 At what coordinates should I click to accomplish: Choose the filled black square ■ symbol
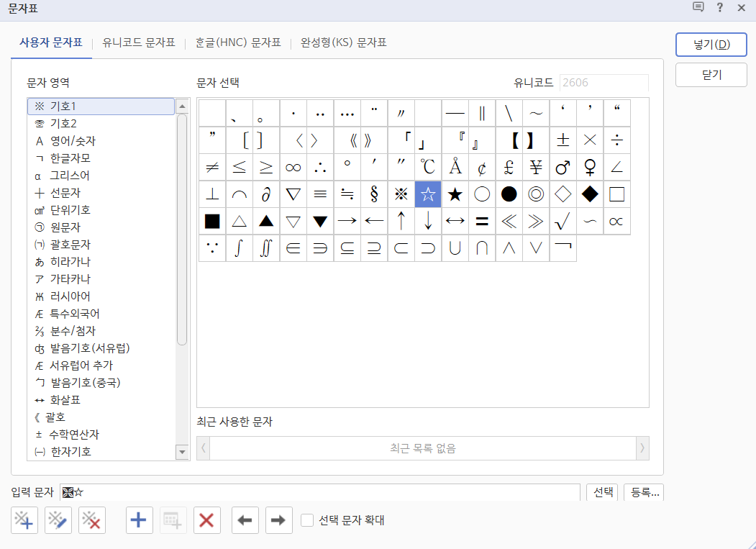pyautogui.click(x=212, y=222)
